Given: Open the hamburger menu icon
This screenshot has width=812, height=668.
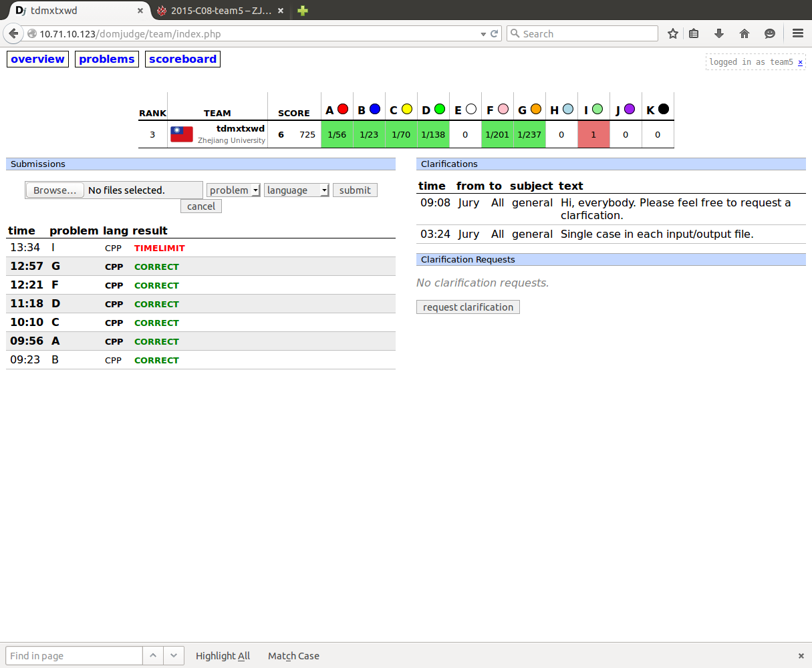Looking at the screenshot, I should click(797, 33).
